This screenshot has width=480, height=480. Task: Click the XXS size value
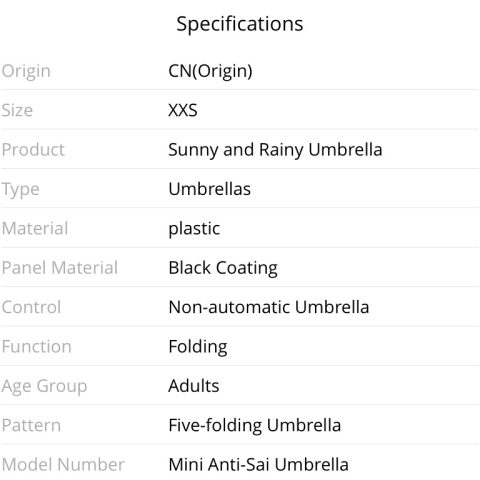click(183, 110)
